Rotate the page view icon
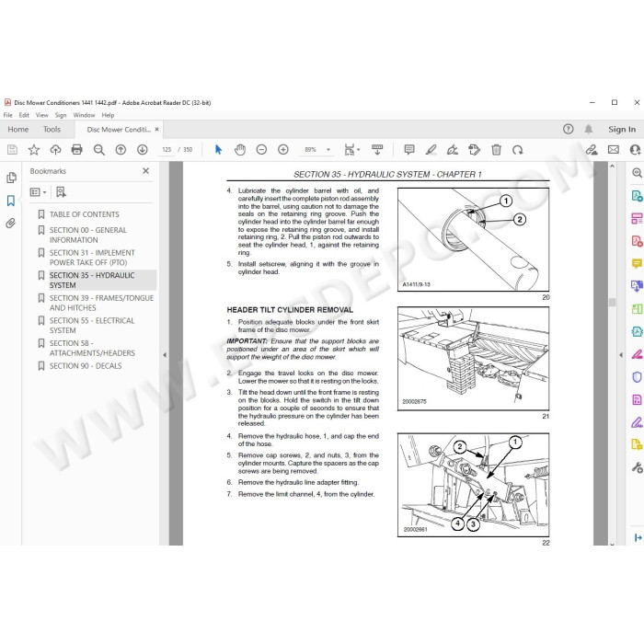Image resolution: width=644 pixels, height=644 pixels. (517, 149)
